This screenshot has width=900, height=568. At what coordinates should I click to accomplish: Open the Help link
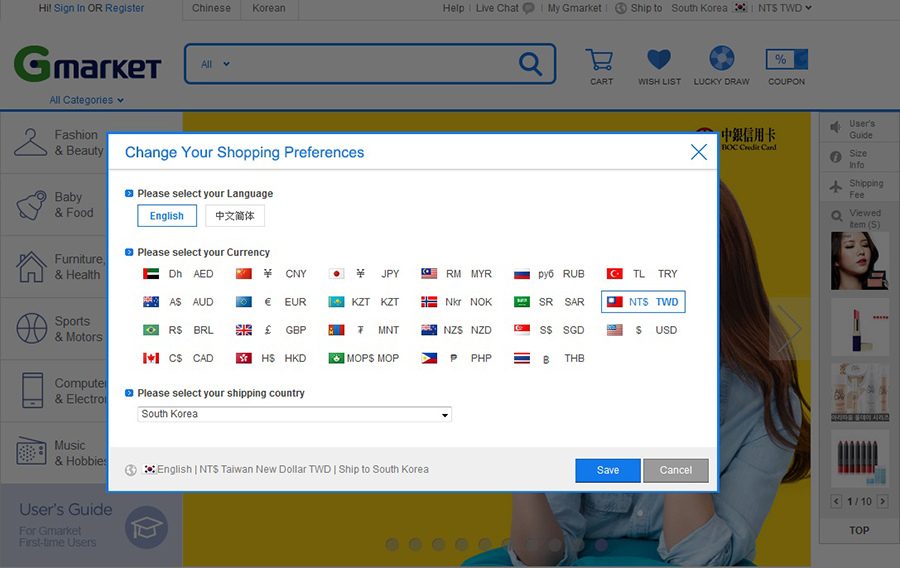[453, 8]
